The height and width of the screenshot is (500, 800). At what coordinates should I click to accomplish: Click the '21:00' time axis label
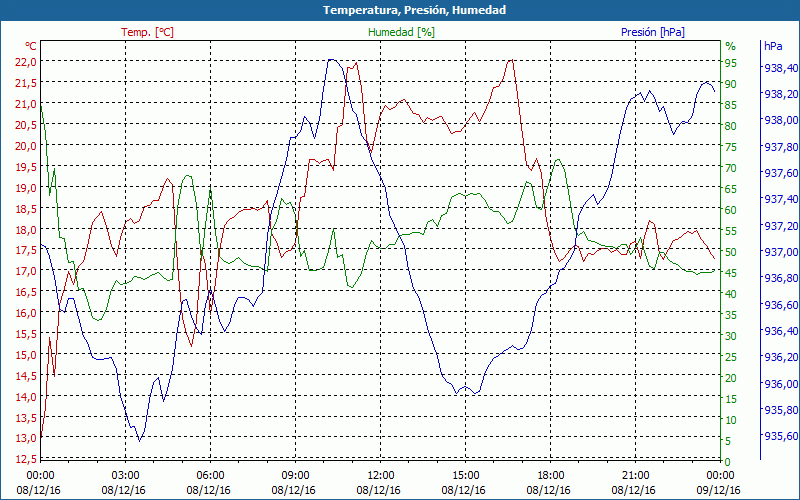pos(636,476)
